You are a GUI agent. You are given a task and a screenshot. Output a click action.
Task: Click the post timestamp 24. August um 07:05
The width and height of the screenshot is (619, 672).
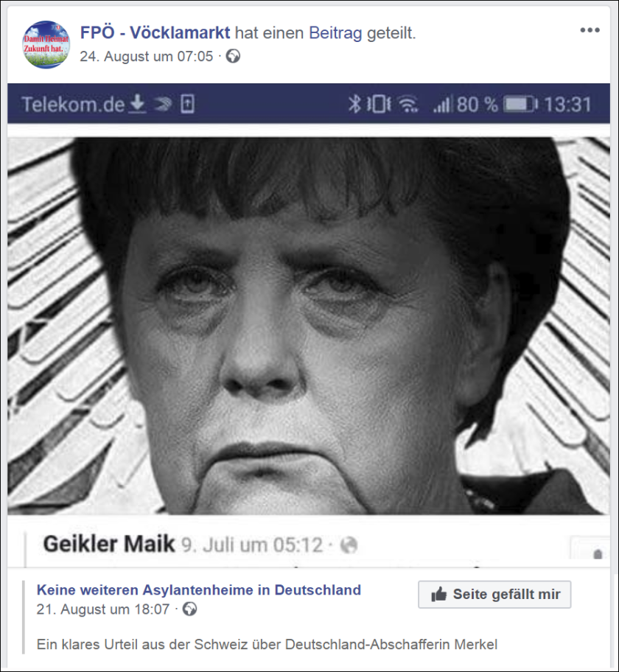pyautogui.click(x=146, y=56)
